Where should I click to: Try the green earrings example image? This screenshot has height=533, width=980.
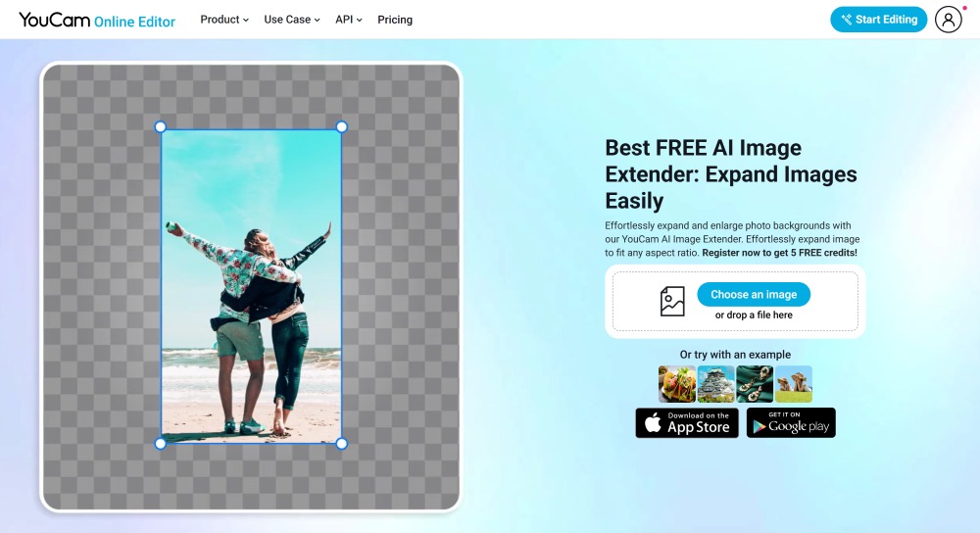(x=755, y=384)
